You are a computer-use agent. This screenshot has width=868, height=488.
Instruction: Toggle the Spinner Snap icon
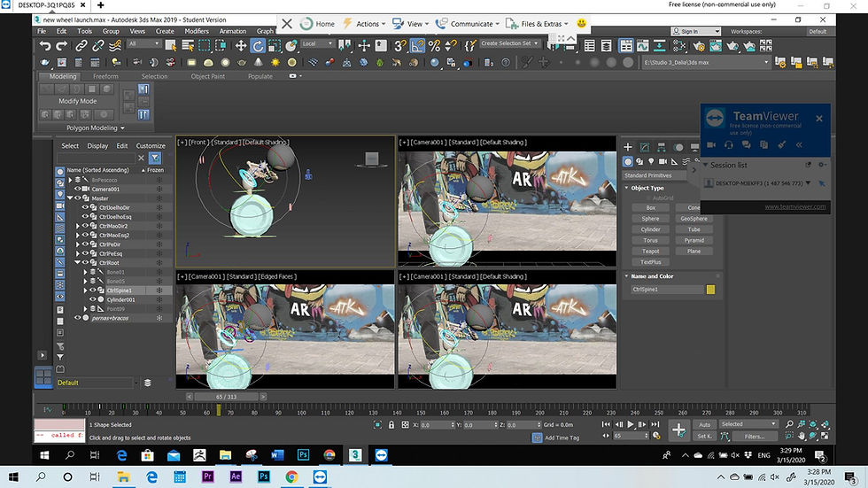pyautogui.click(x=451, y=46)
